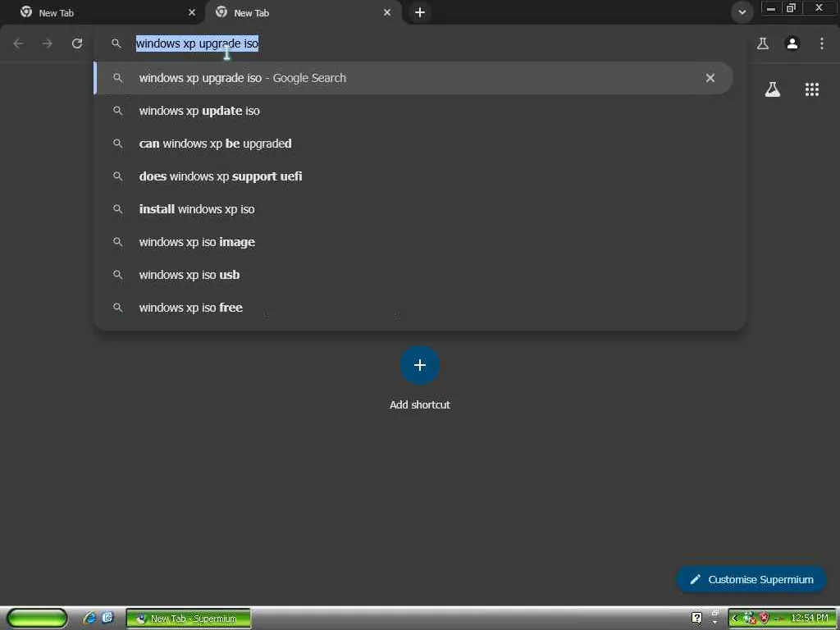This screenshot has width=840, height=630.
Task: Show hidden tray icons arrow
Action: click(734, 619)
